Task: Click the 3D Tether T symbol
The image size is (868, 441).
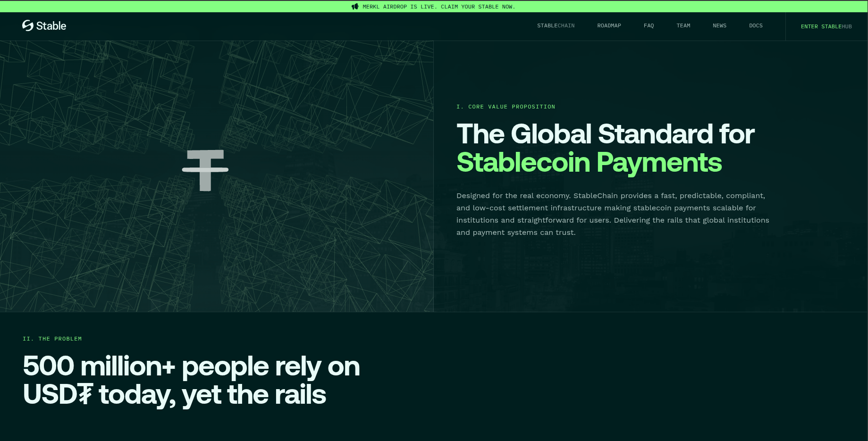Action: [x=205, y=170]
